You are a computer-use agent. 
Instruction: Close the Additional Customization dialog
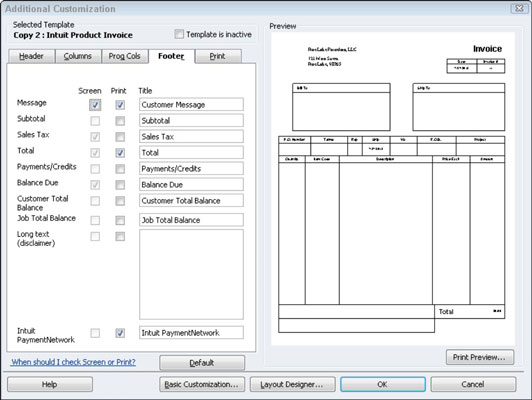tap(519, 8)
